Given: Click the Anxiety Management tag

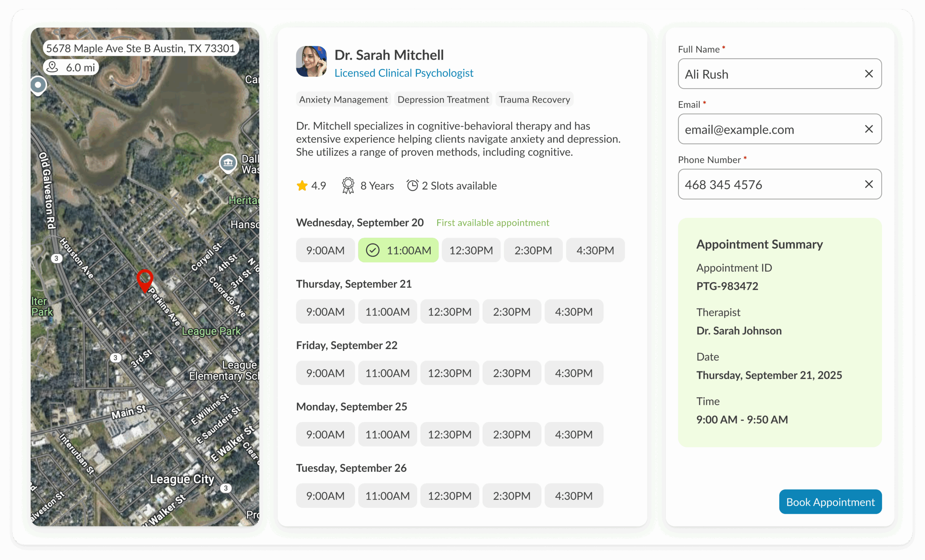Looking at the screenshot, I should point(343,99).
